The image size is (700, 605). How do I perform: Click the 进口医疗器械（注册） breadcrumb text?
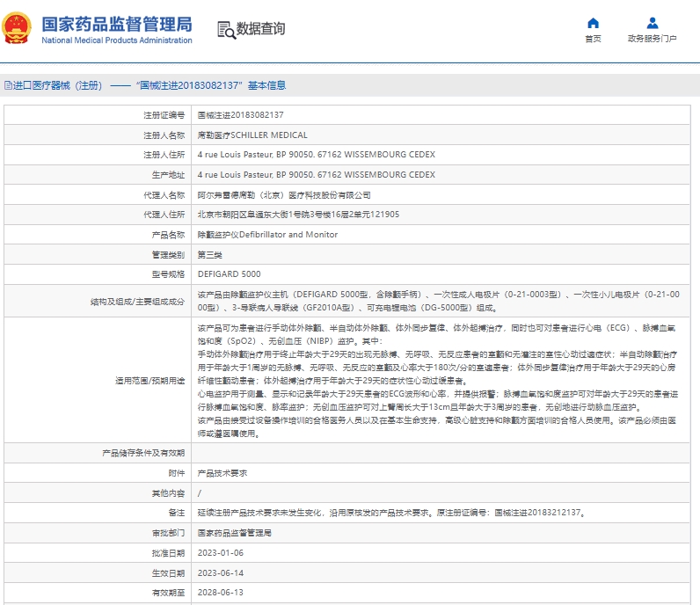tap(57, 85)
